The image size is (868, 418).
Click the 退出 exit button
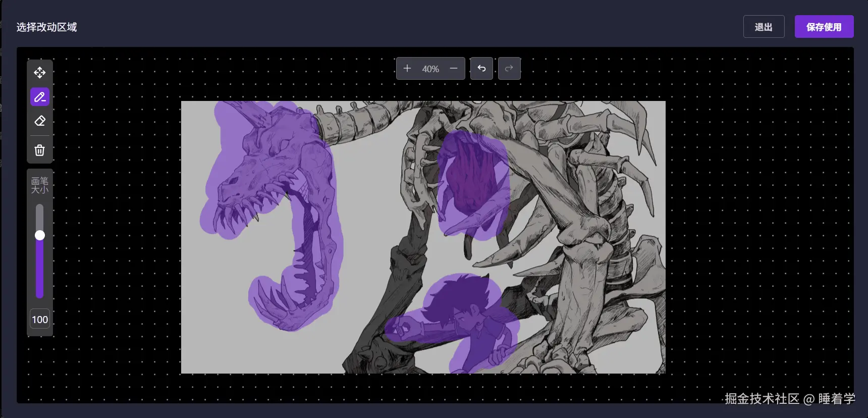point(764,27)
